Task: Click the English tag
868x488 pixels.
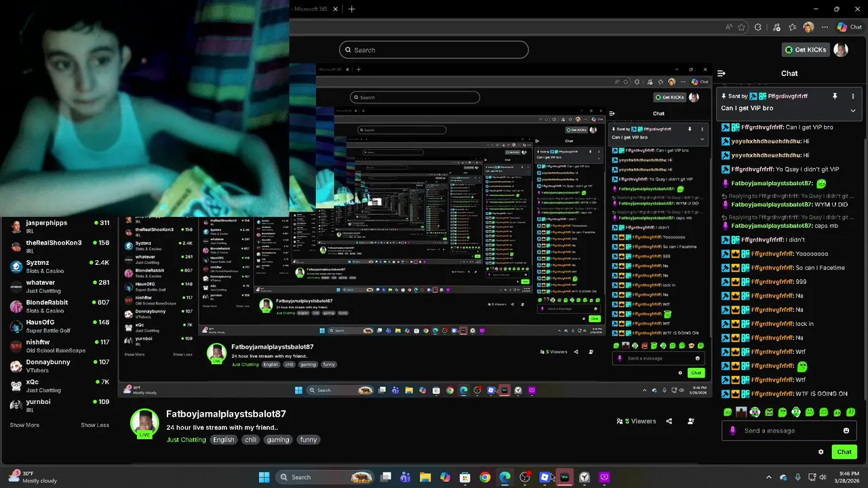Action: pos(223,440)
